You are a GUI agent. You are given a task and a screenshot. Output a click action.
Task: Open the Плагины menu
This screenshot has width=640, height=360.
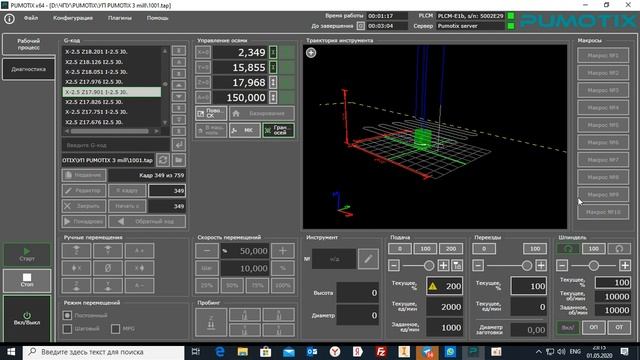pyautogui.click(x=120, y=18)
